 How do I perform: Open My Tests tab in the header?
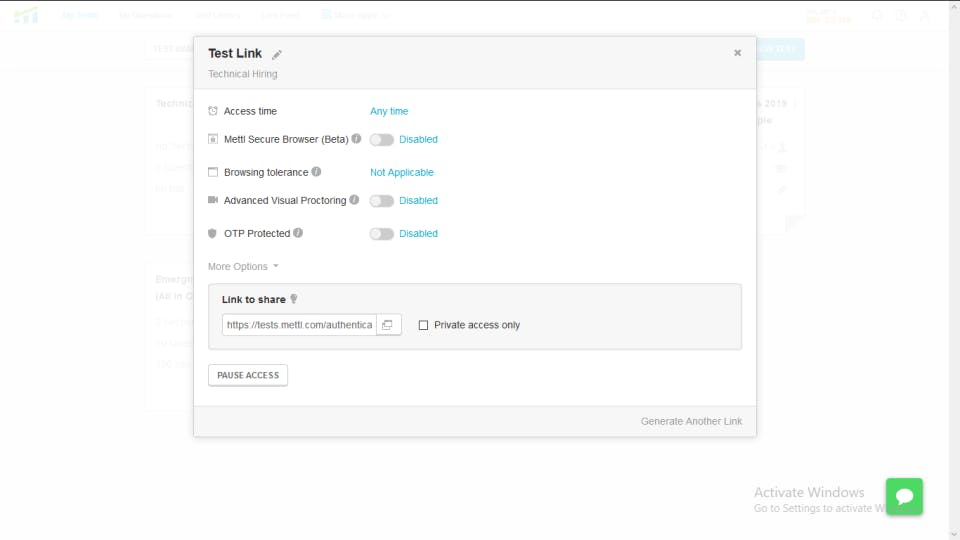(80, 15)
